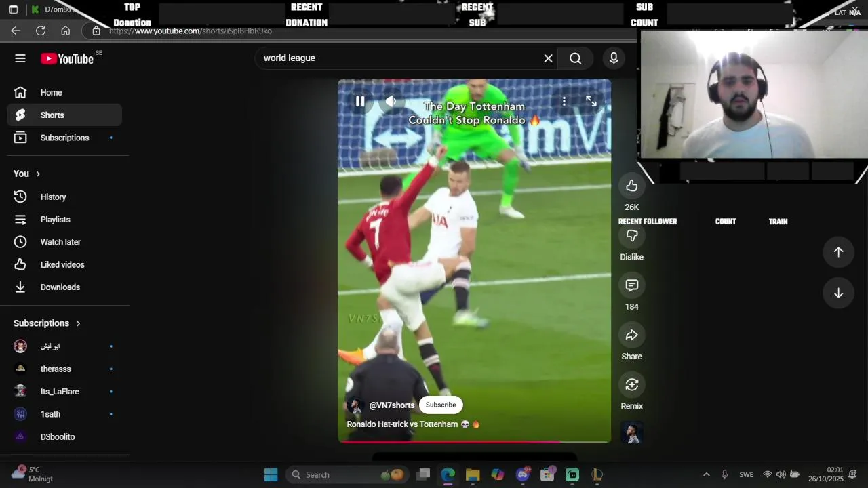Open 1sath channel subscription
The height and width of the screenshot is (488, 868).
(x=64, y=414)
